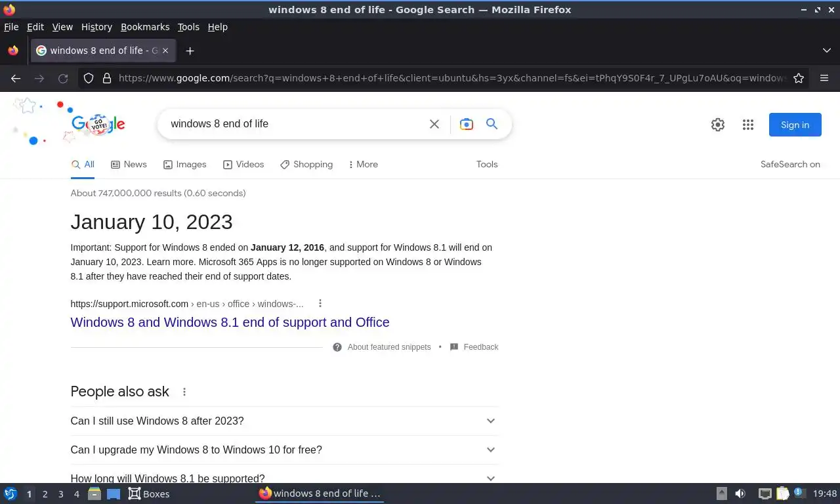
Task: Open result options next to support.microsoft.com
Action: click(x=320, y=303)
